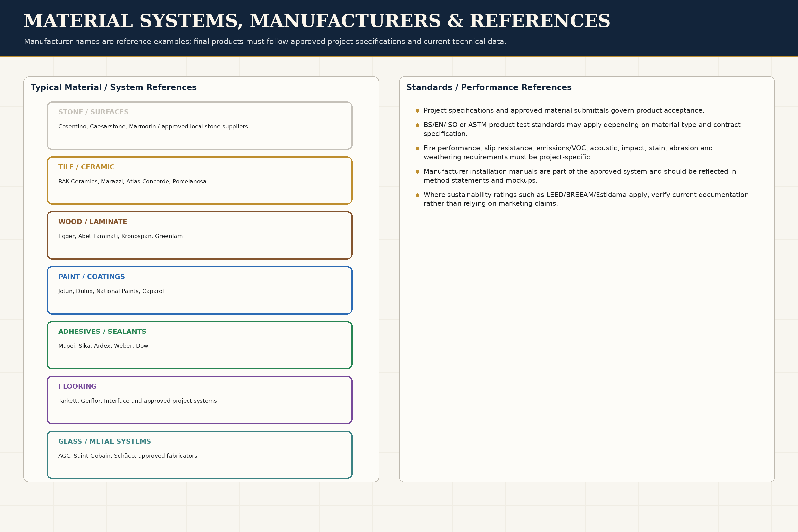Select the line 'RAK Ceramics, Marazzi, Atlas Concorde, Porcelanosa'

[x=132, y=182]
